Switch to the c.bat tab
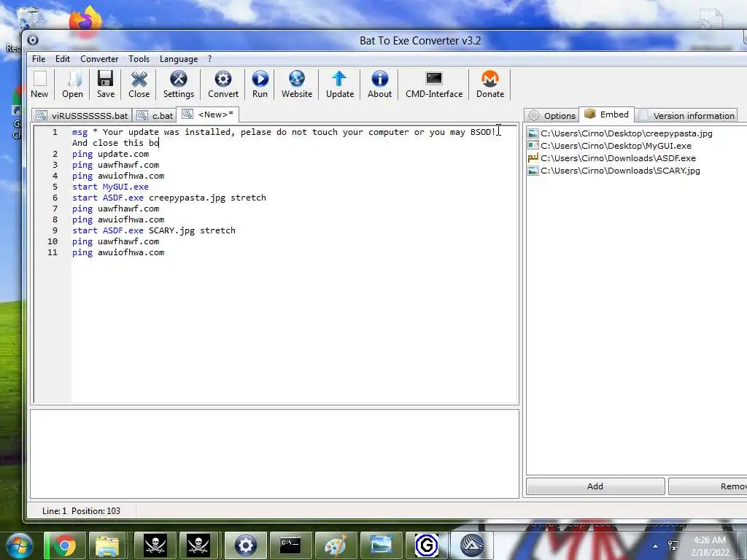The image size is (747, 560). [x=155, y=116]
